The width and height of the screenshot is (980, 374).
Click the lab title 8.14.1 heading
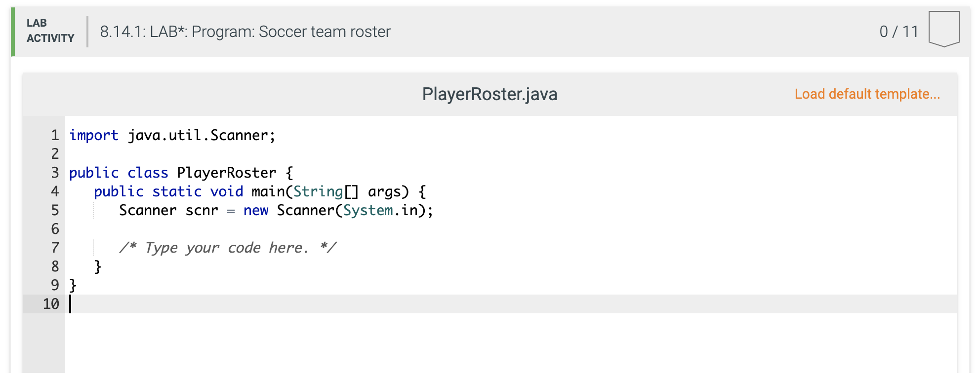coord(245,32)
